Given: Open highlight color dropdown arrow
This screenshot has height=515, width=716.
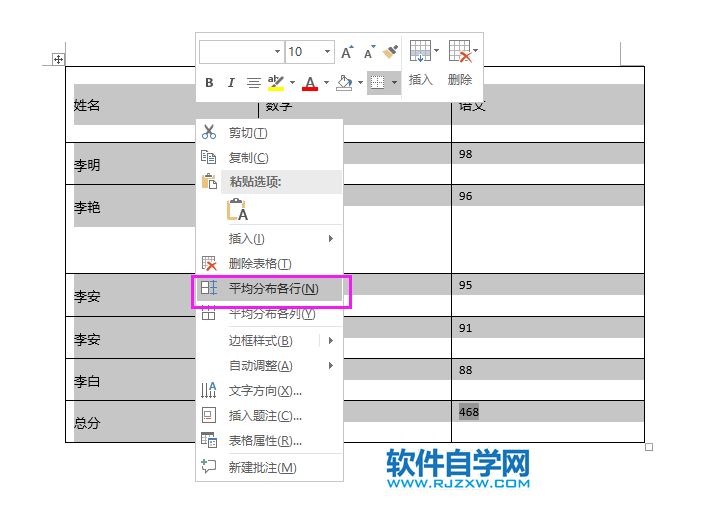Looking at the screenshot, I should pyautogui.click(x=292, y=83).
